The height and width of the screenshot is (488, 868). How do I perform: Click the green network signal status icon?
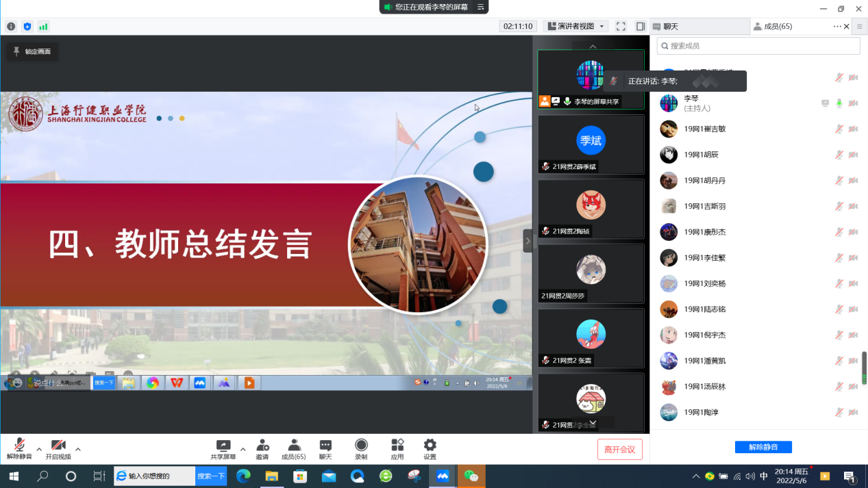tap(43, 27)
